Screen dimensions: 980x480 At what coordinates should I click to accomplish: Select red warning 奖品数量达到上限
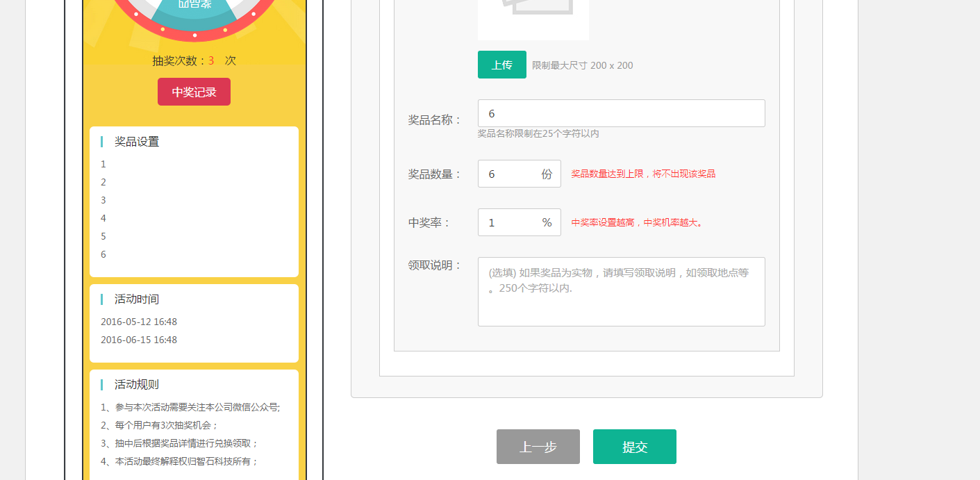[643, 174]
